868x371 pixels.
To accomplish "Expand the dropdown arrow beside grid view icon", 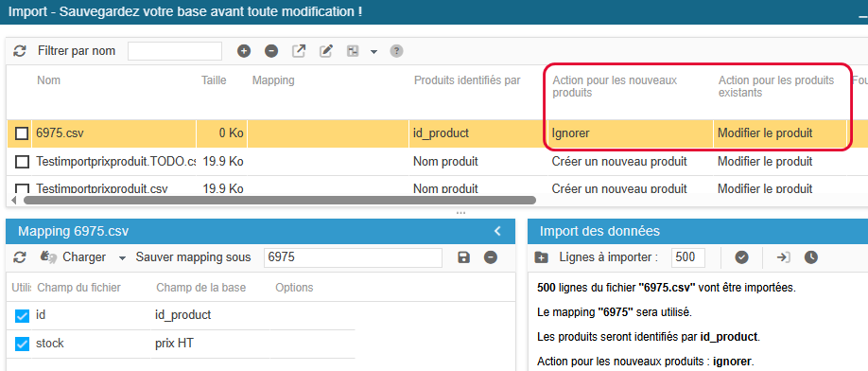I will point(373,51).
